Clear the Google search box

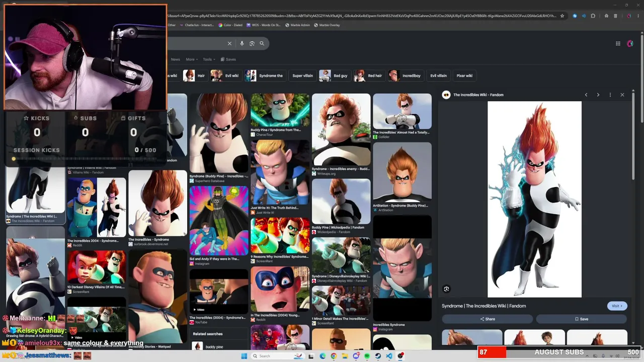pos(229,43)
